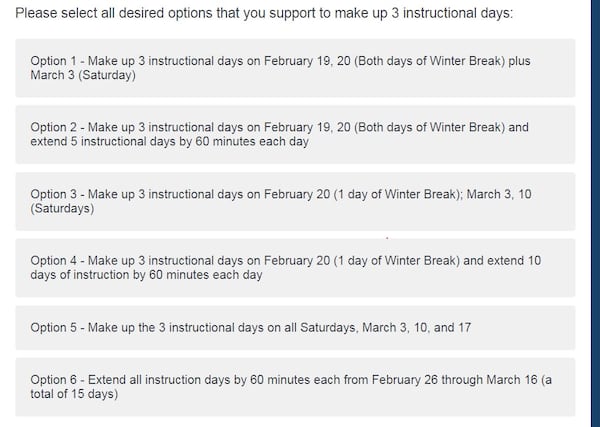Pick the option with one Winter Break day and two Saturdays

tap(295, 201)
